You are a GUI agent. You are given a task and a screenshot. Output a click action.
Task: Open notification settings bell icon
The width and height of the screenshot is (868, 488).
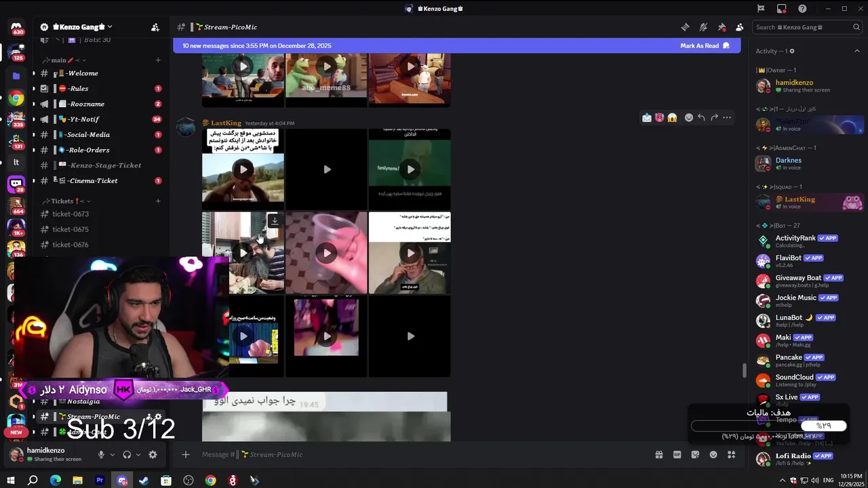(x=703, y=27)
